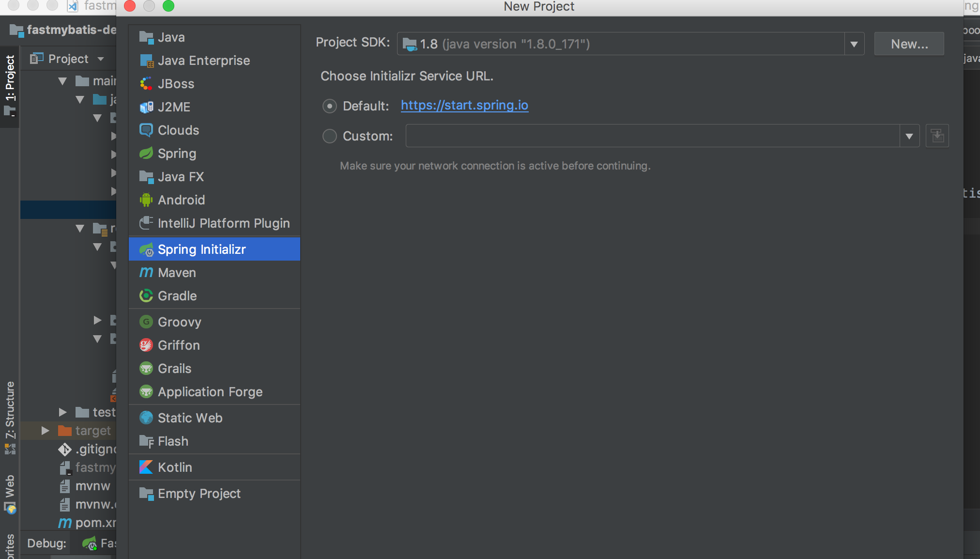
Task: Expand the test folder in project tree
Action: point(62,412)
